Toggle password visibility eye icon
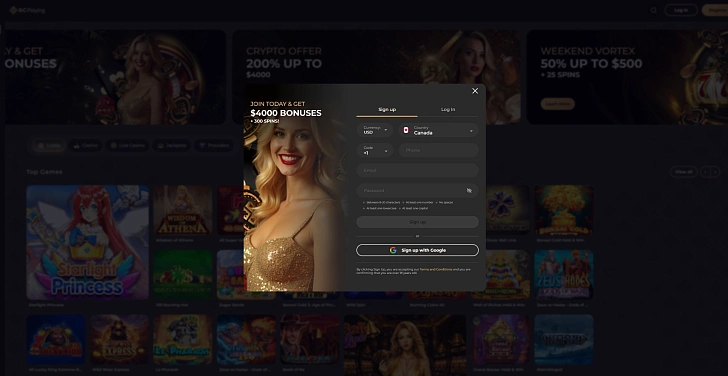 click(x=469, y=190)
